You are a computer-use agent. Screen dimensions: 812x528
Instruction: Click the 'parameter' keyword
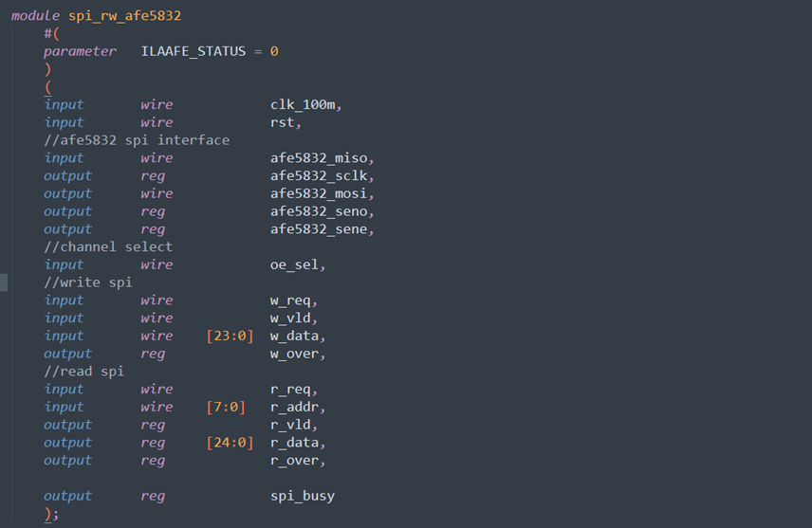80,52
